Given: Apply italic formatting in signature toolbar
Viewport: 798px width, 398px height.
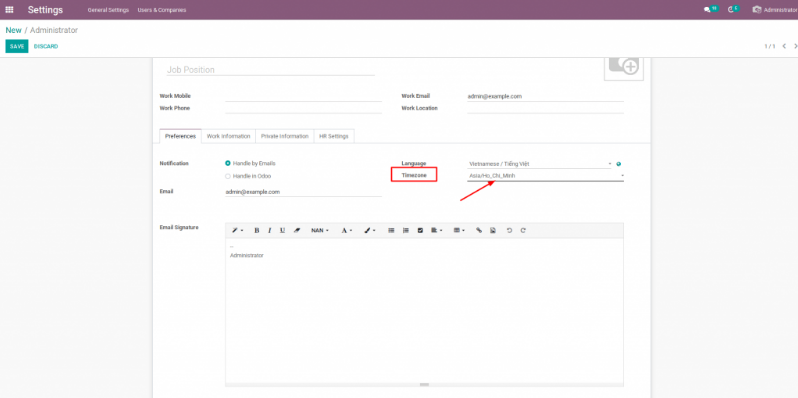Looking at the screenshot, I should click(270, 231).
